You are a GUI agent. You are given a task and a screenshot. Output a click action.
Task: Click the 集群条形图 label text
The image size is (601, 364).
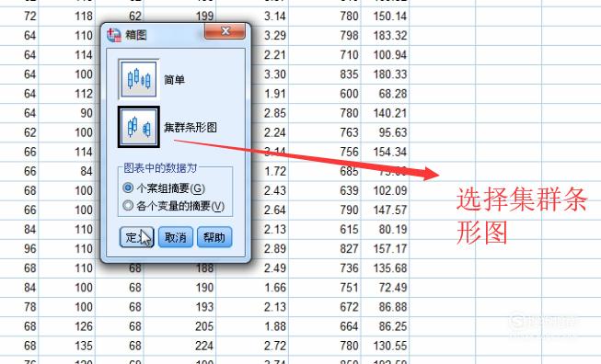191,127
